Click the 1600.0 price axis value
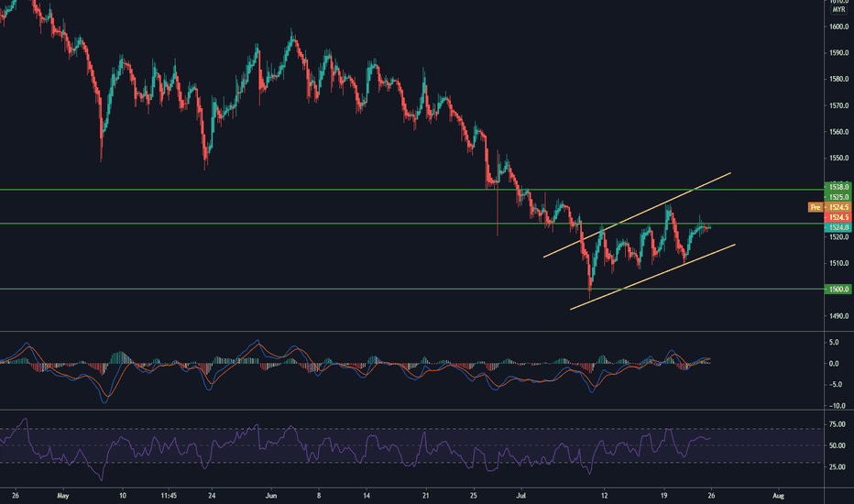 [x=838, y=27]
